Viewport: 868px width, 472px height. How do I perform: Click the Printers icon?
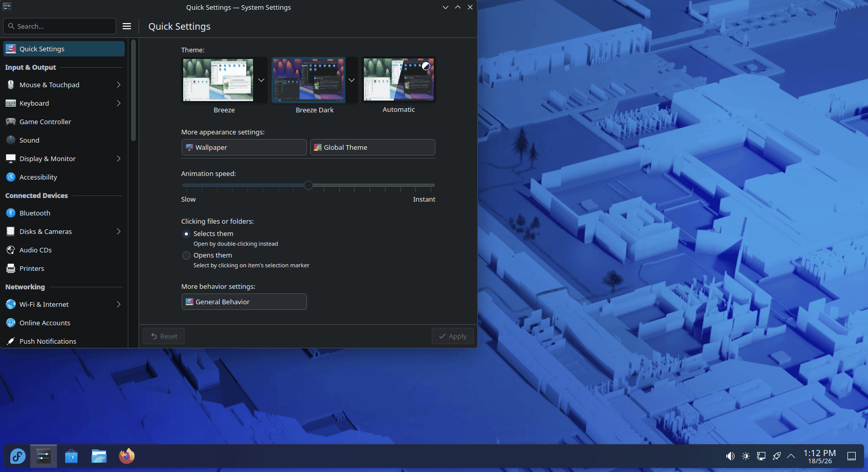pos(11,268)
